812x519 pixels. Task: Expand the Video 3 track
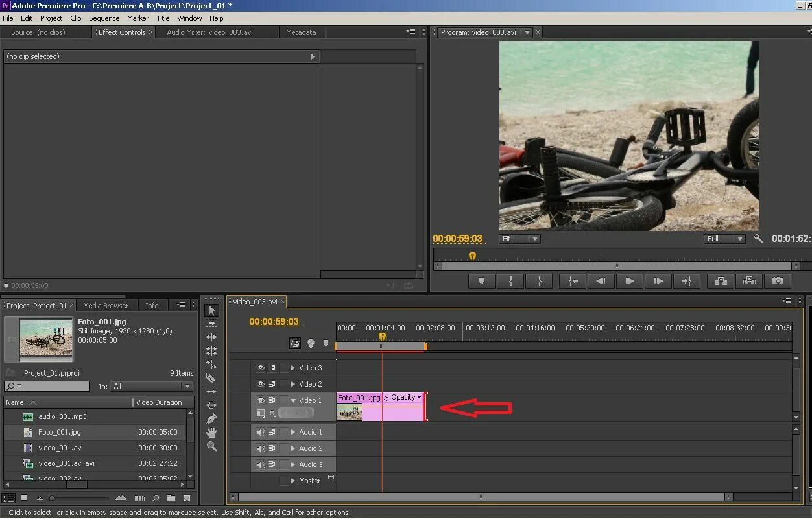pyautogui.click(x=293, y=368)
